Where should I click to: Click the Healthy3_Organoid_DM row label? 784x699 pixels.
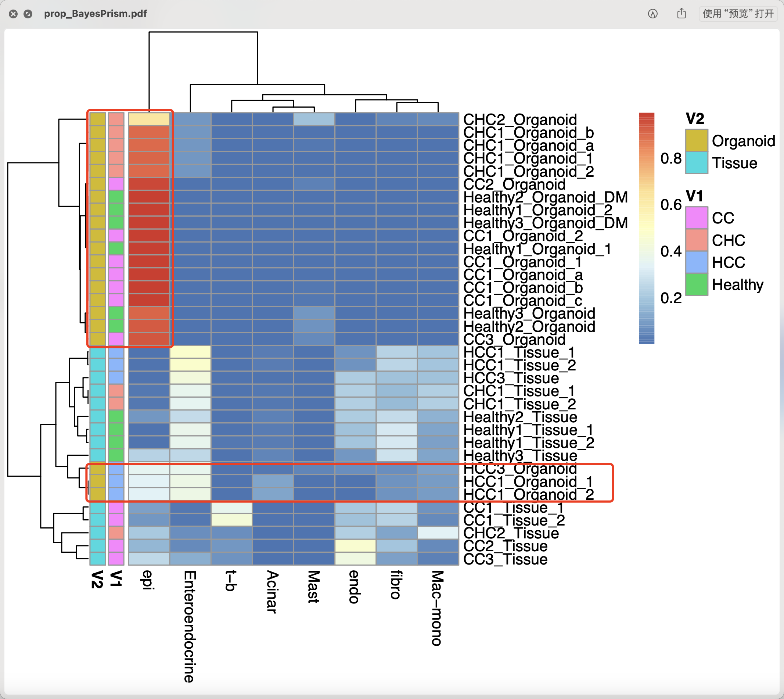[546, 223]
